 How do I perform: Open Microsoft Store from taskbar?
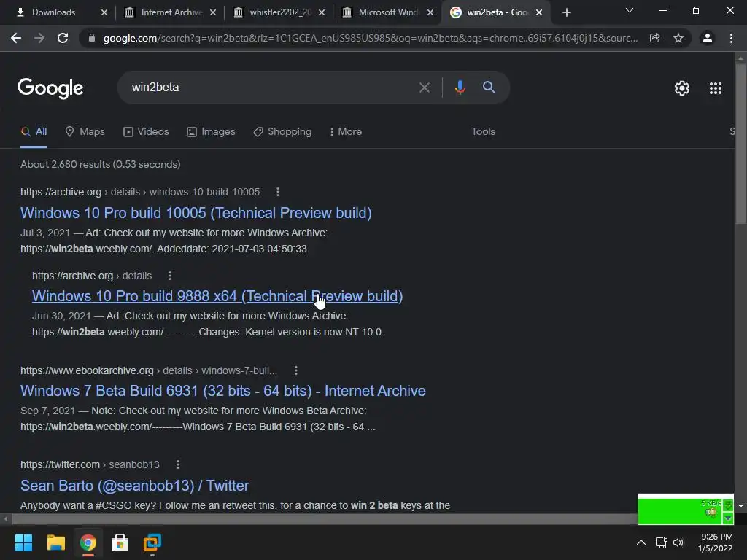120,542
